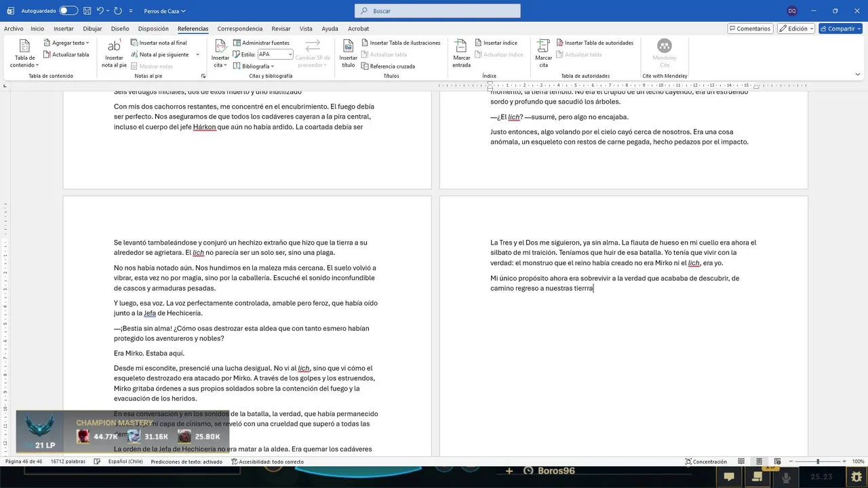Image resolution: width=868 pixels, height=488 pixels.
Task: Toggle the Autoguardado switch
Action: [68, 11]
